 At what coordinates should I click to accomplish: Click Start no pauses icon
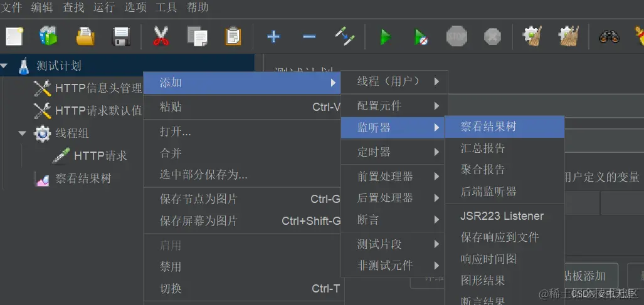pos(421,37)
